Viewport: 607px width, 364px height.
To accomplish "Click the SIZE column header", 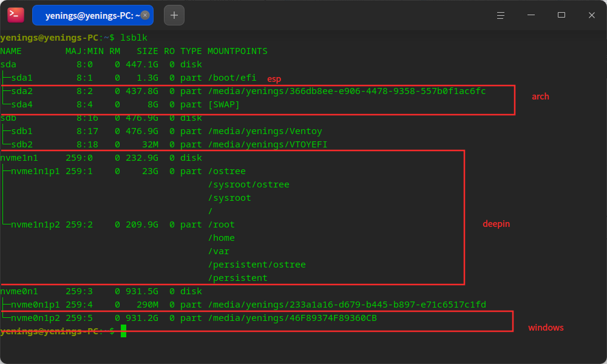I will tap(147, 51).
